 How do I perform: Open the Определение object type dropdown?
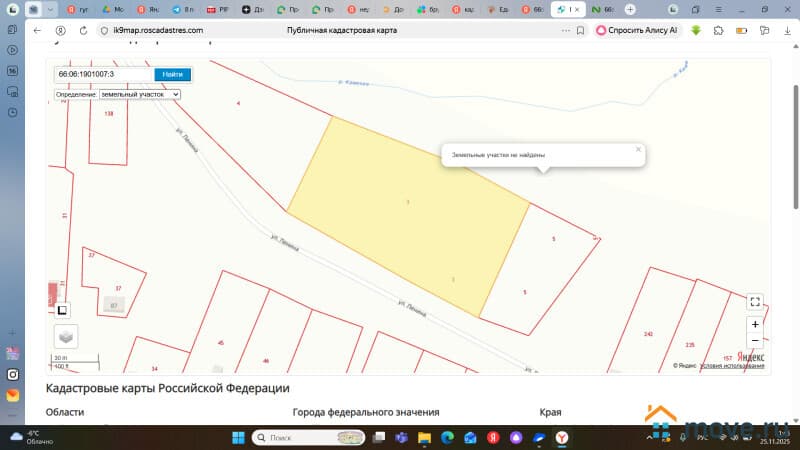pyautogui.click(x=139, y=94)
